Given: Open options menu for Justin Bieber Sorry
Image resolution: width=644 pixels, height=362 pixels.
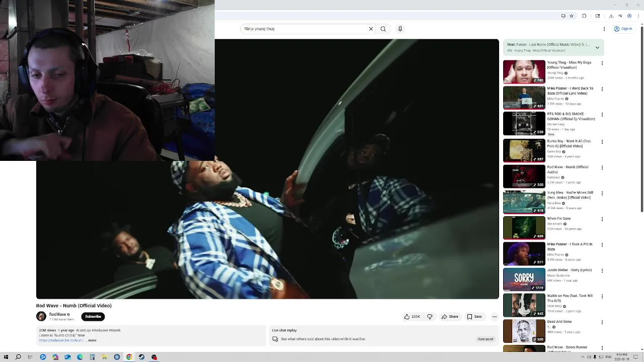Looking at the screenshot, I should (602, 270).
